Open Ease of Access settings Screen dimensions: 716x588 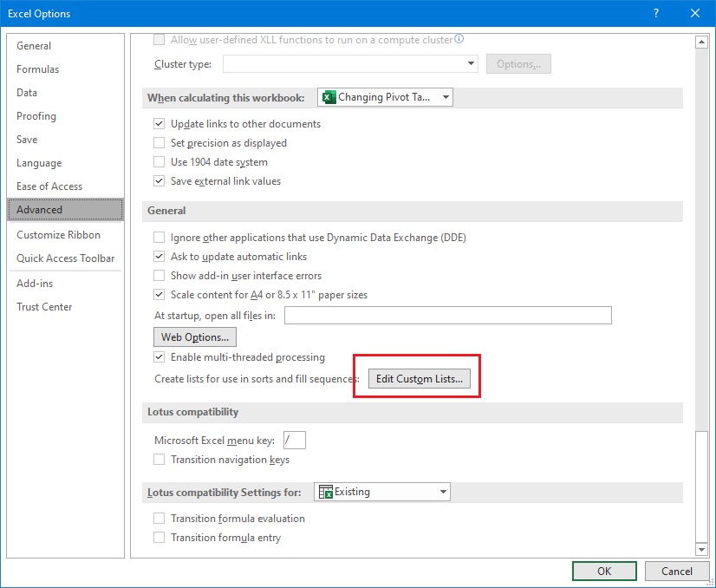pos(66,186)
